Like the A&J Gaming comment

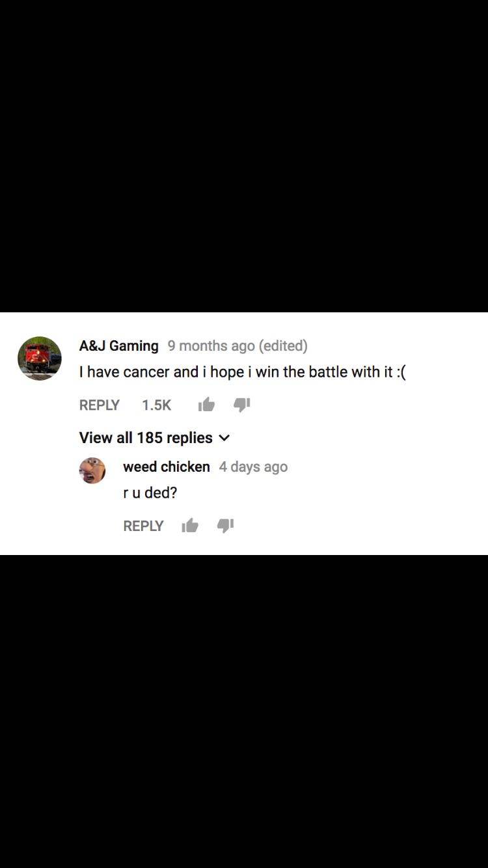(206, 405)
